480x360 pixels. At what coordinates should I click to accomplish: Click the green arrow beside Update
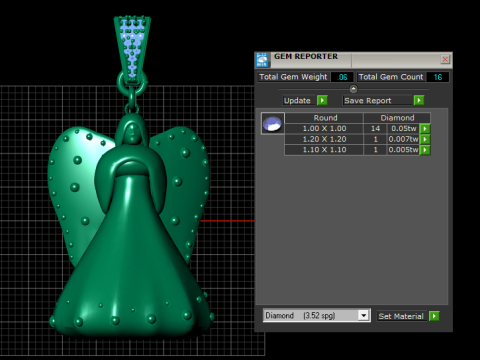[x=322, y=100]
